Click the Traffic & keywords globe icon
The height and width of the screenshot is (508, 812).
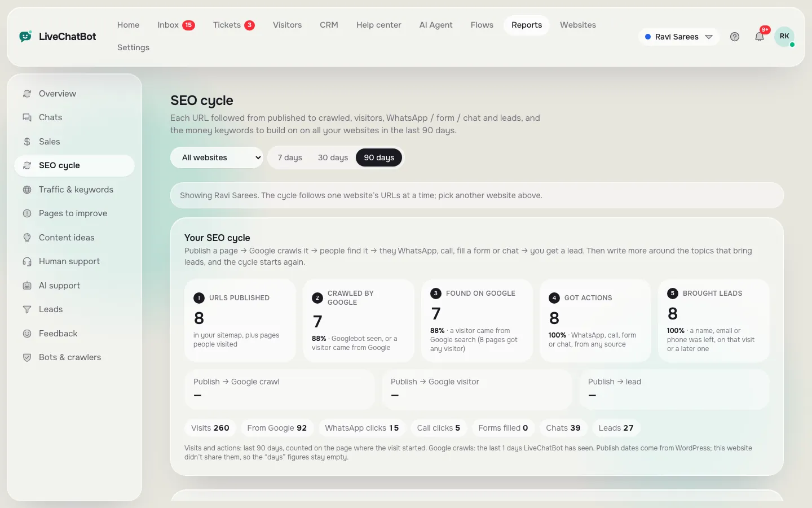click(27, 190)
